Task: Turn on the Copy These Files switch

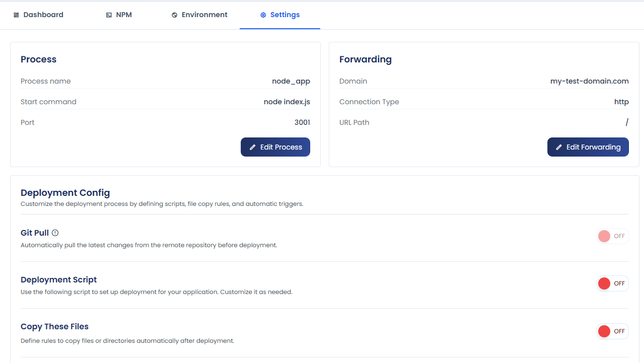Action: [x=612, y=331]
